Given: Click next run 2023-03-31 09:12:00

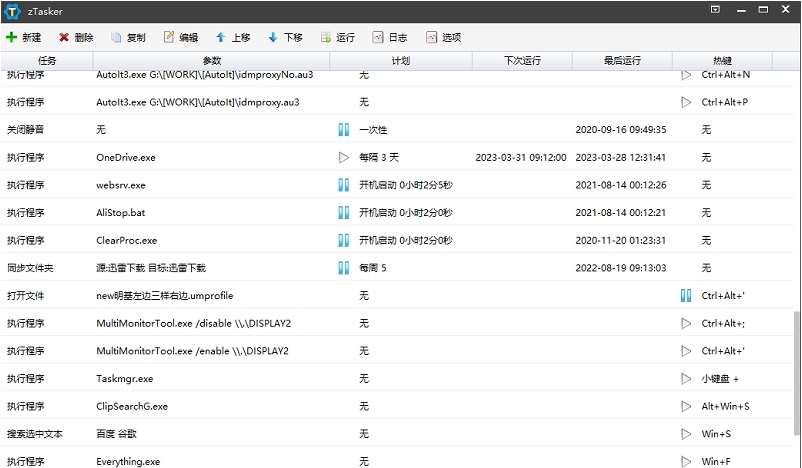Looking at the screenshot, I should coord(521,158).
